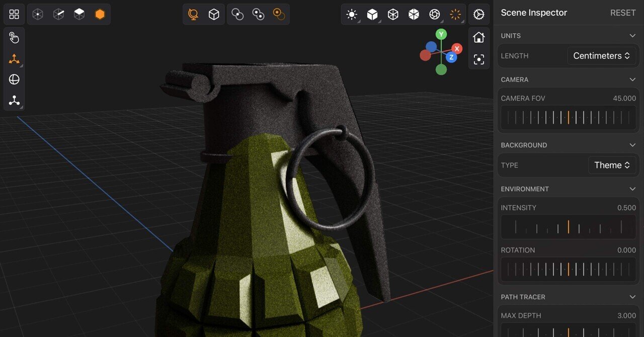Click the Max Depth value 3.000
644x337 pixels.
pos(626,315)
